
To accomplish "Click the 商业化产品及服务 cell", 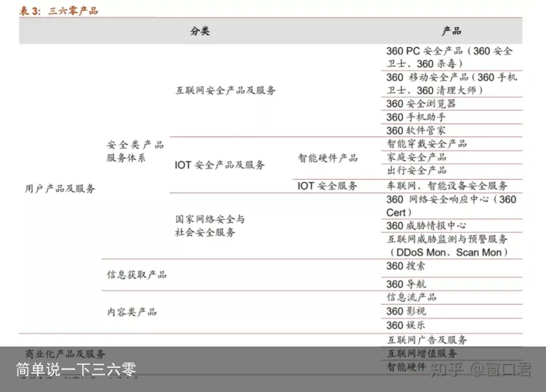I will point(65,354).
